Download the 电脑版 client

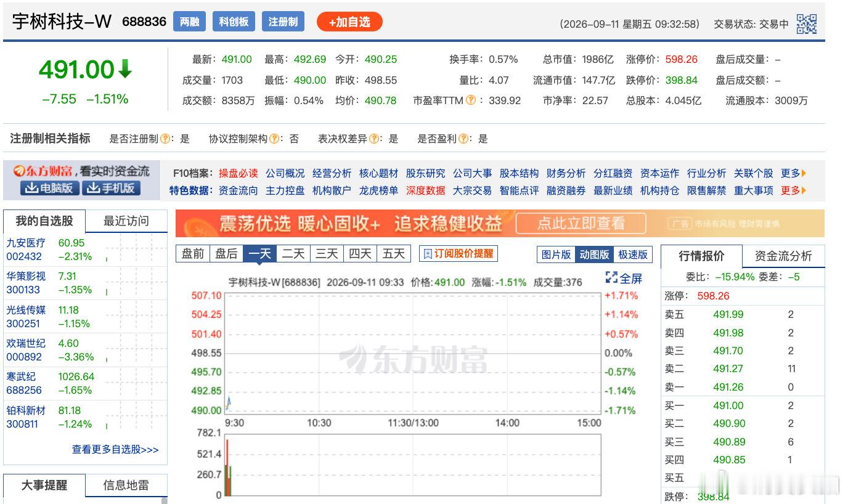[x=50, y=188]
